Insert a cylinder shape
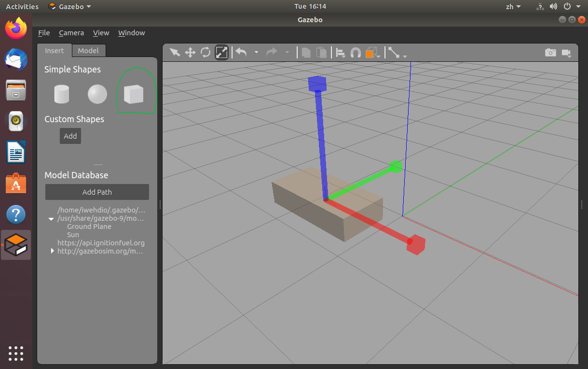 [x=62, y=94]
